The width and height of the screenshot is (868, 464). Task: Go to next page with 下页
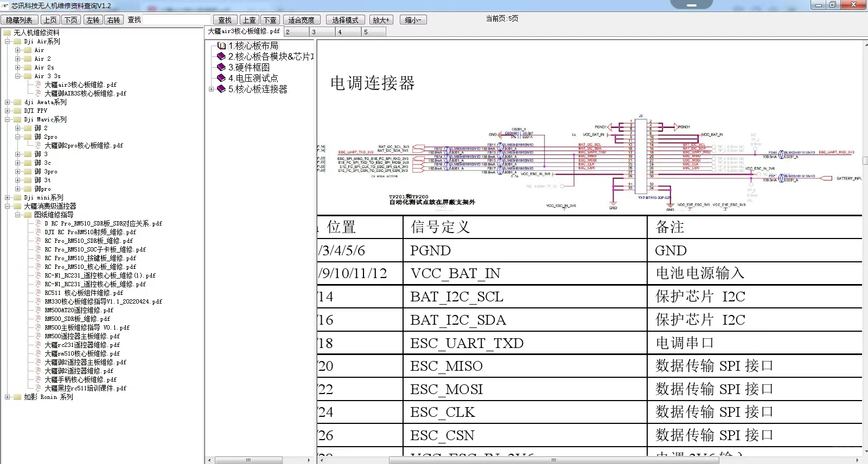click(x=71, y=20)
